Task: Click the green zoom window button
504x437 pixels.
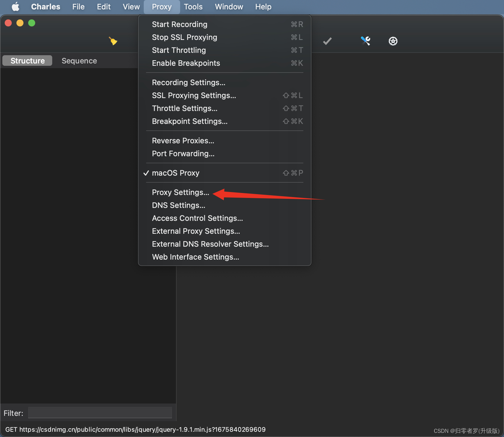Action: (32, 23)
